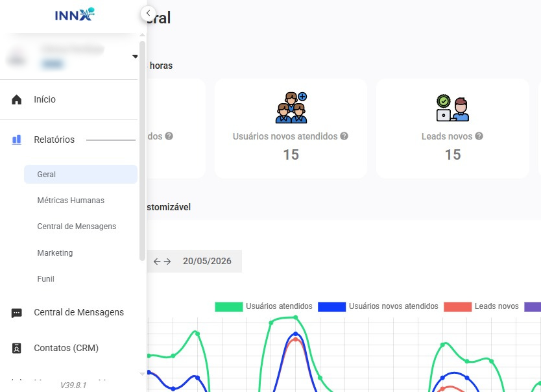Open Central de Mensagens chat icon
This screenshot has width=541, height=392.
pos(17,313)
